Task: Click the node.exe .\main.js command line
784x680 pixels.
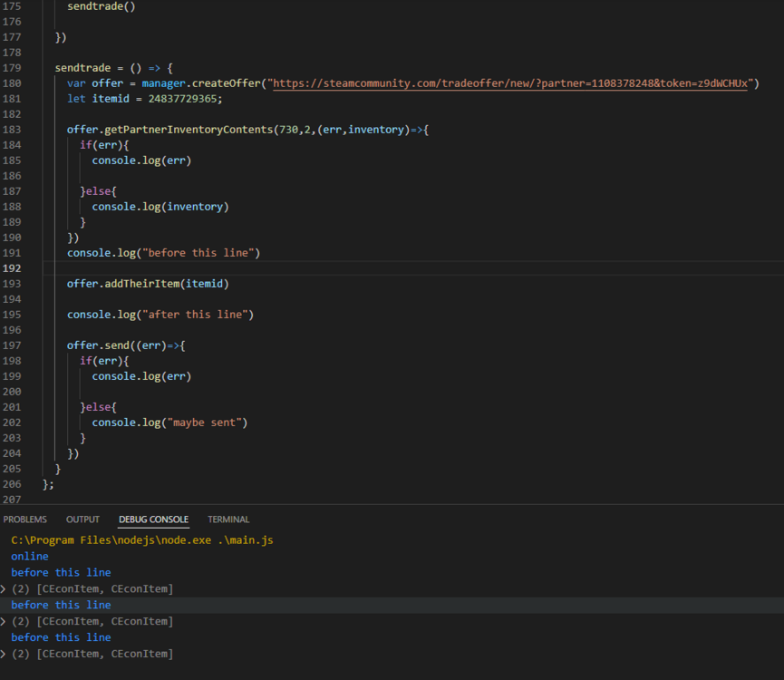Action: [141, 540]
